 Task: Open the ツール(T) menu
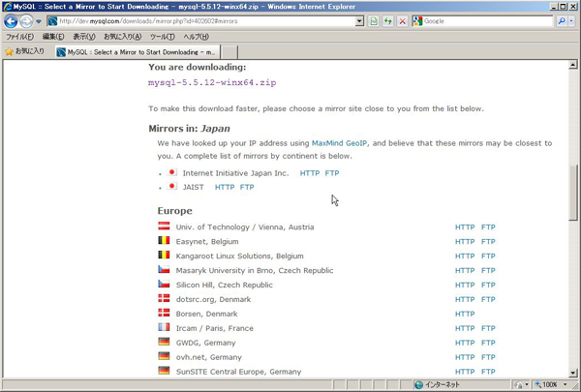click(x=163, y=37)
